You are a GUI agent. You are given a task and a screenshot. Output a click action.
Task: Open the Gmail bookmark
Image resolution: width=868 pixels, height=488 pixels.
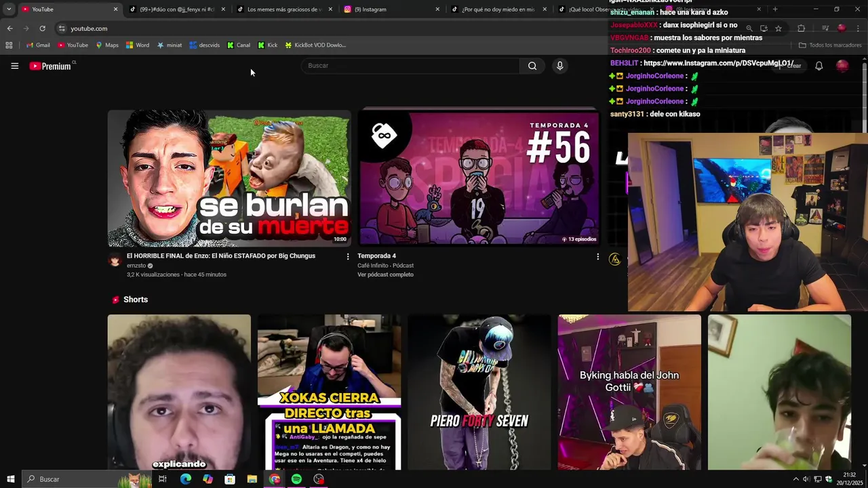coord(38,45)
